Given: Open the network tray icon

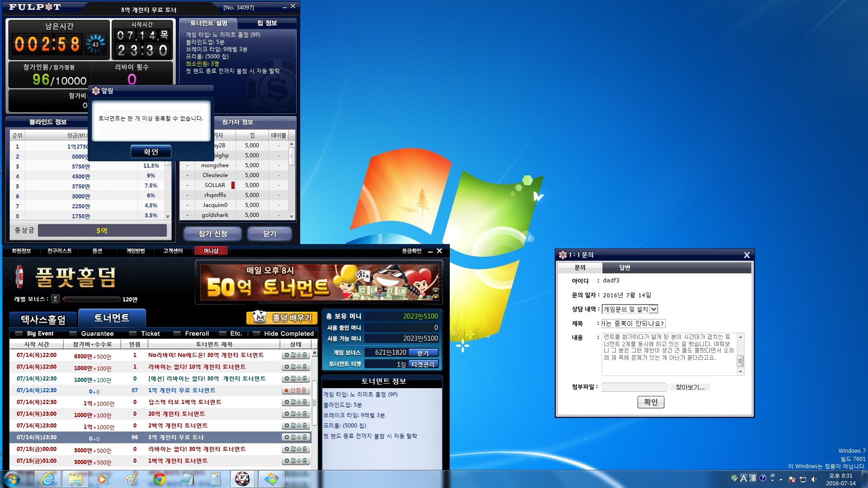Looking at the screenshot, I should point(803,479).
